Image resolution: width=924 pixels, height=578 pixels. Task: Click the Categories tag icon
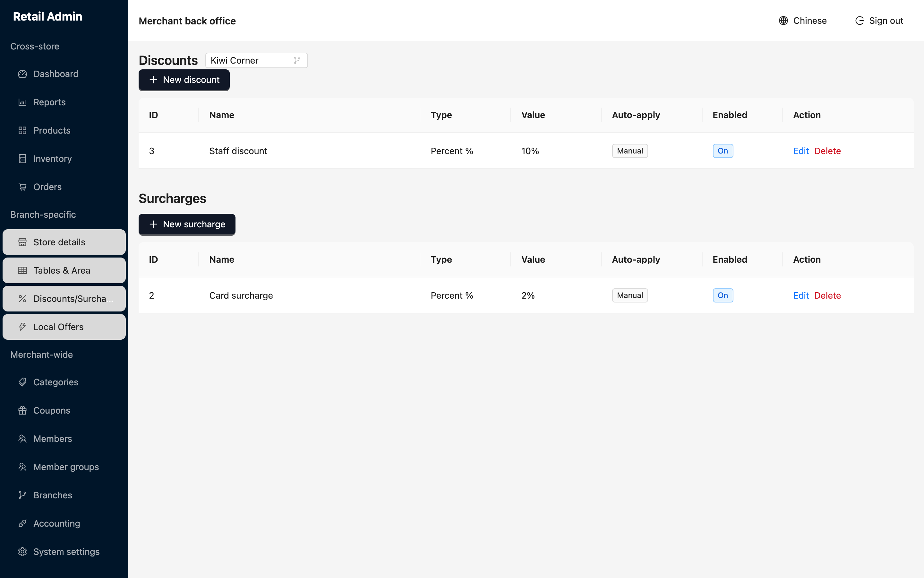point(22,382)
